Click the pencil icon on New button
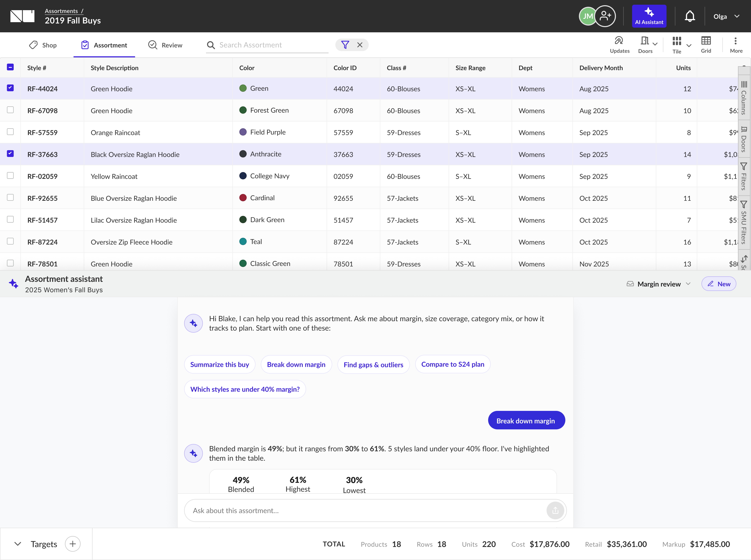This screenshot has width=751, height=560. click(710, 284)
